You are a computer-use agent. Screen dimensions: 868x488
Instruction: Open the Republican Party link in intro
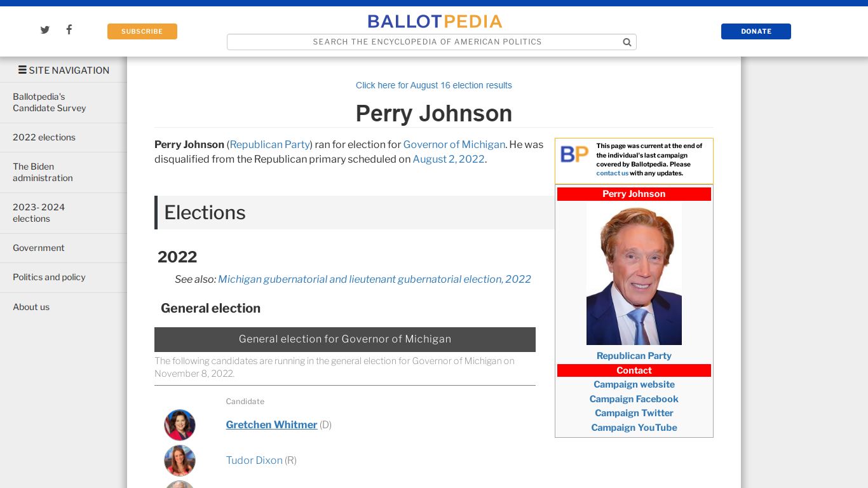click(269, 144)
